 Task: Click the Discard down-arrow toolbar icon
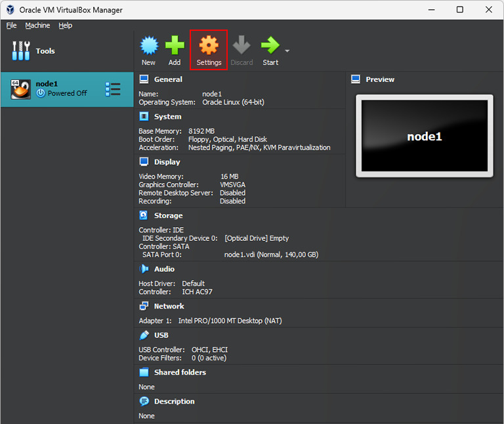click(241, 45)
